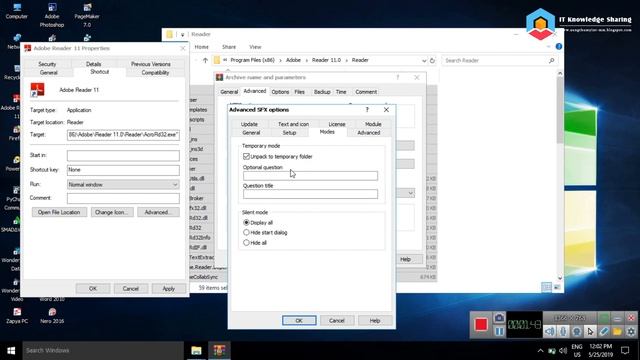The height and width of the screenshot is (360, 640).
Task: Open the recordings folder in recorder toolbar
Action: 617,331
